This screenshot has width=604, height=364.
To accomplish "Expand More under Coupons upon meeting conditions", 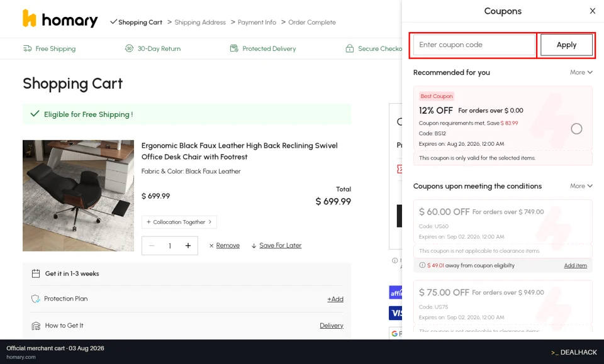I will click(581, 186).
